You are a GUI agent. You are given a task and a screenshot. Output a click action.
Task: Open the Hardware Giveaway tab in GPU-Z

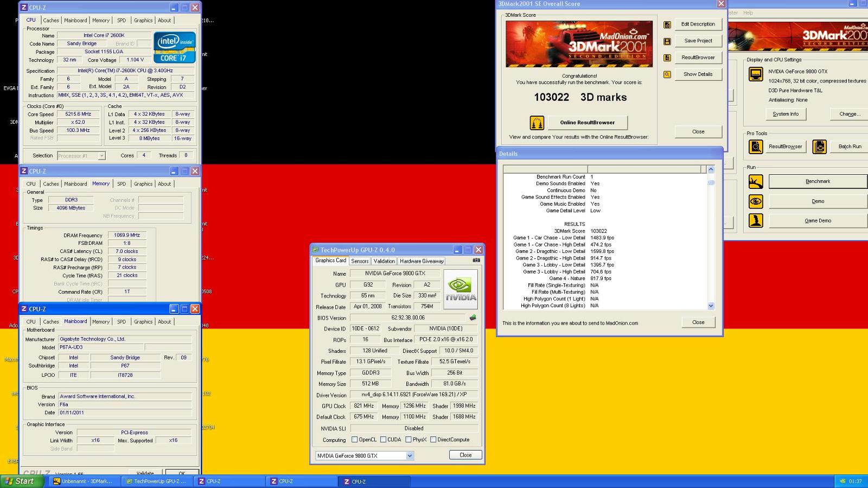(422, 261)
